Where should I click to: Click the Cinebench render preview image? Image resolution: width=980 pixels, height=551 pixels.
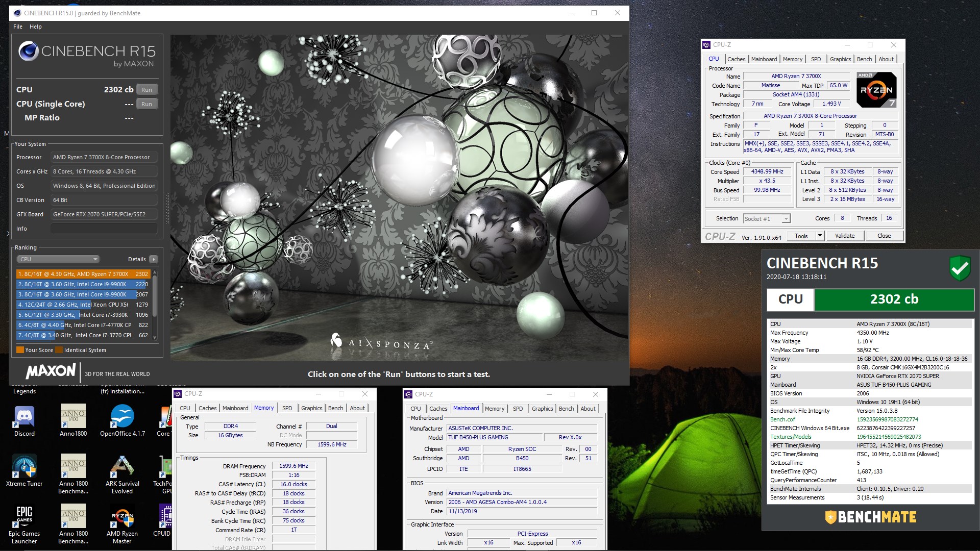point(399,198)
